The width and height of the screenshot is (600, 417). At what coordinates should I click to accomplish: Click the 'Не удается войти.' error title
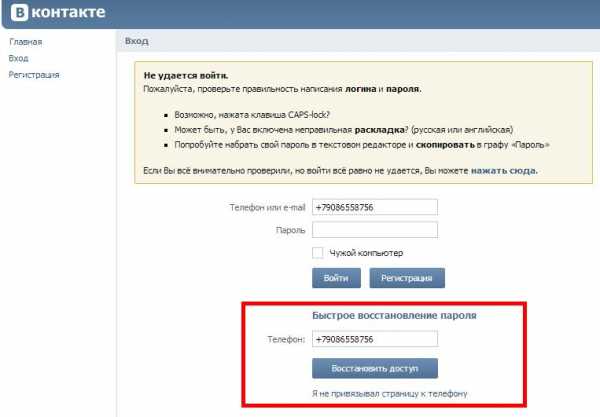point(186,76)
